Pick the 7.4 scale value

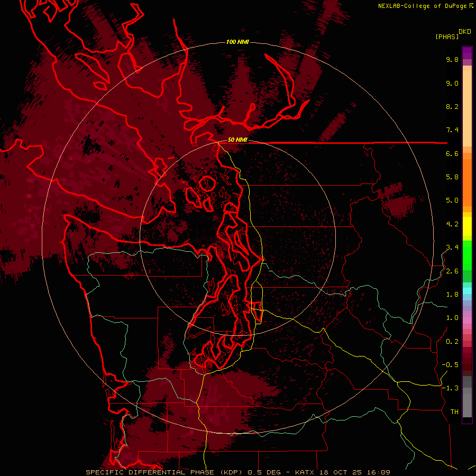point(452,130)
